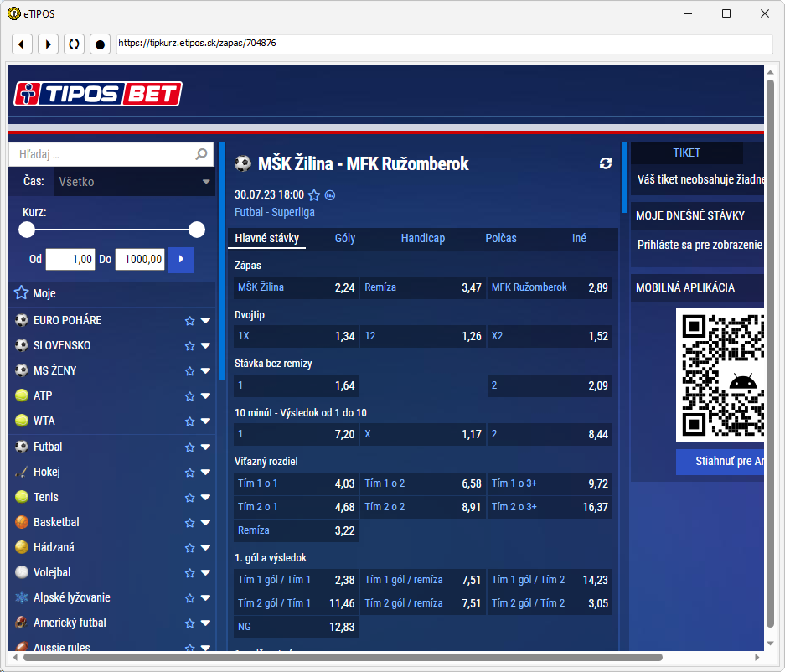Click the TIPOS BET logo
Image resolution: width=785 pixels, height=672 pixels.
click(96, 94)
